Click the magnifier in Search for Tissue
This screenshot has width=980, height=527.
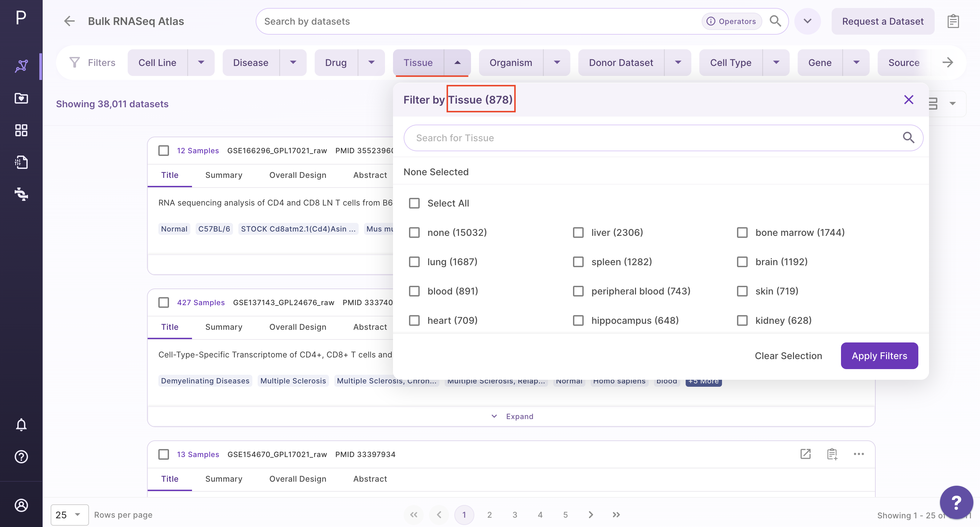pyautogui.click(x=908, y=138)
